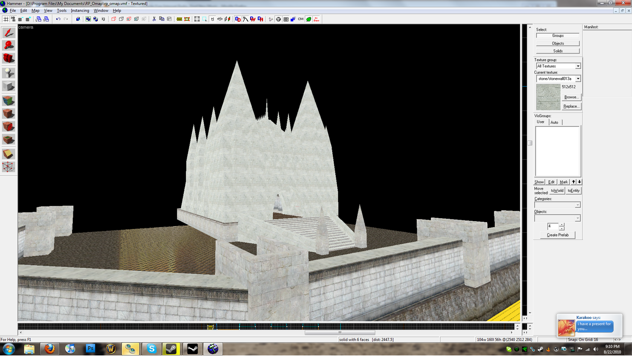632x364 pixels.
Task: Click the toEntity button
Action: coord(574,191)
